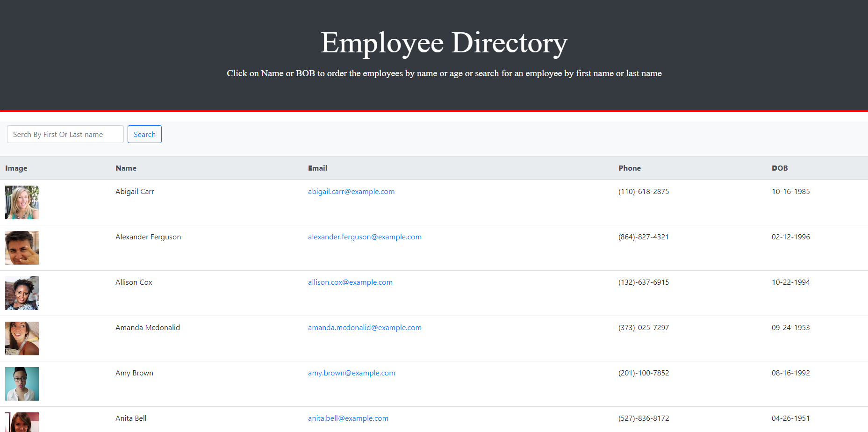The height and width of the screenshot is (432, 868).
Task: Click Alexander Ferguson's profile photo
Action: 22,248
